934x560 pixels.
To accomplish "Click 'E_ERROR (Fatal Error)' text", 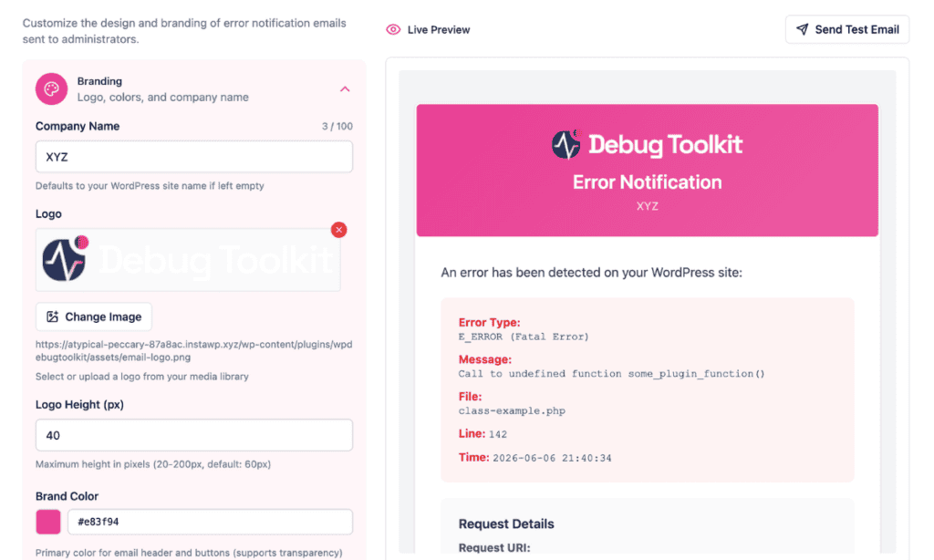I will 524,337.
